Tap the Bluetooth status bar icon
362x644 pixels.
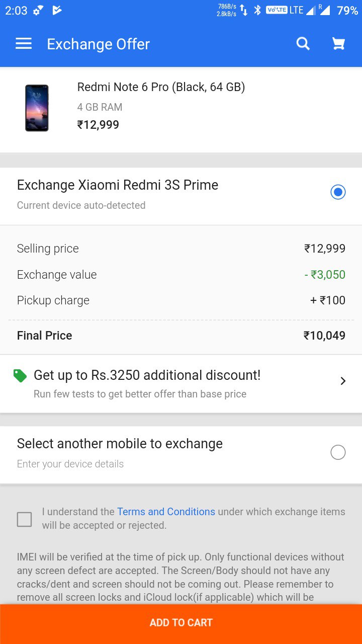(257, 10)
